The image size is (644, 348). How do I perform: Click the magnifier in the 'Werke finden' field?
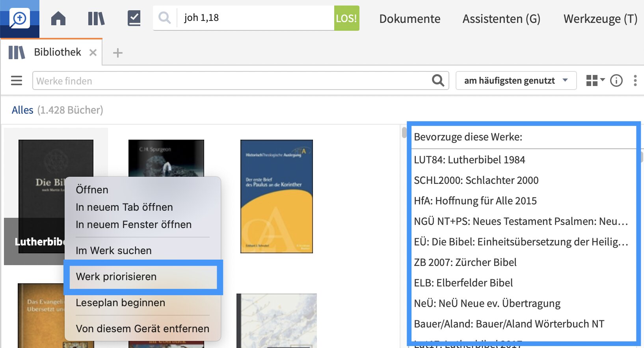tap(438, 80)
